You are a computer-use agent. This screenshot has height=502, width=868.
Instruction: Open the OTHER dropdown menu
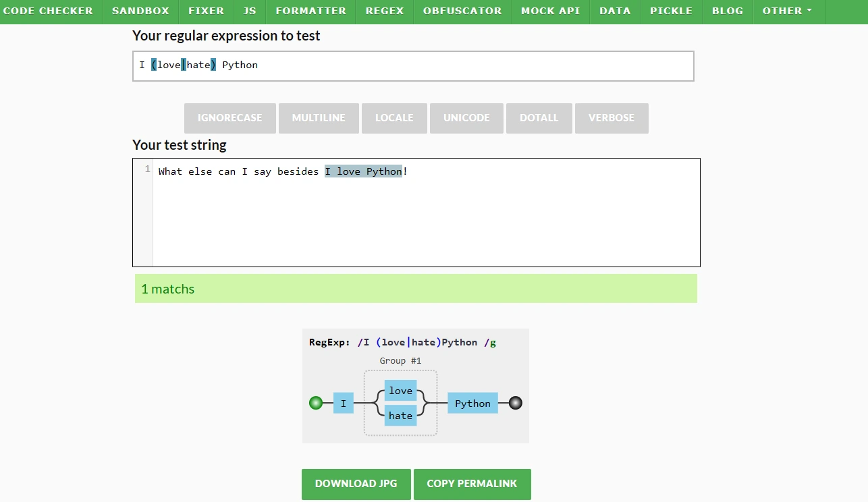point(787,11)
